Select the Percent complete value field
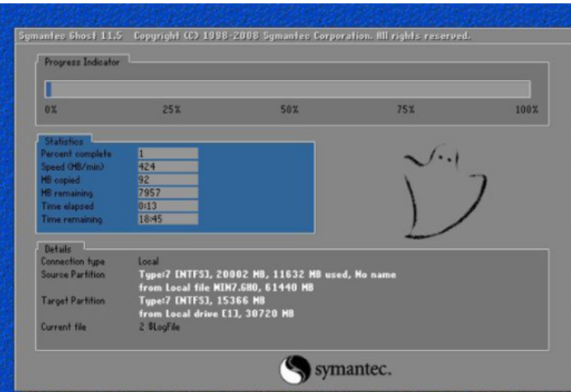The width and height of the screenshot is (571, 392). (168, 153)
